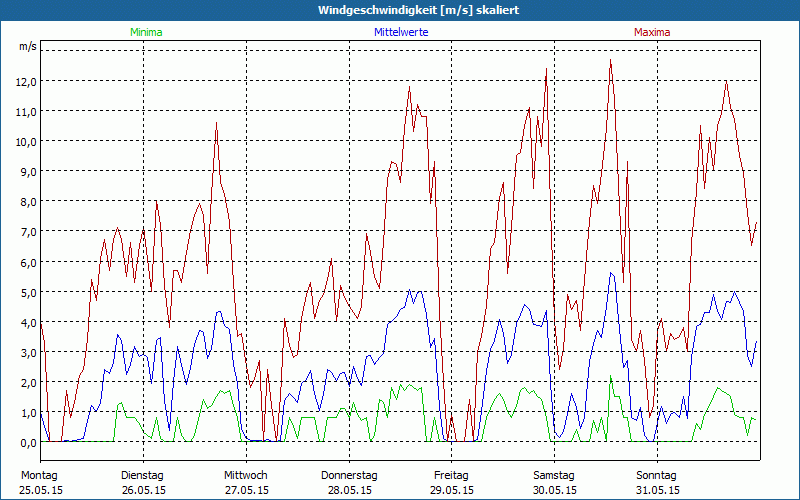The image size is (800, 500).
Task: Click the green Minima legend label
Action: [146, 32]
